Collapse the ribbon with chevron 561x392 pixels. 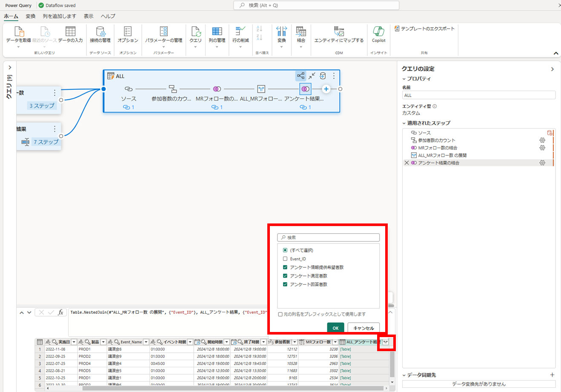pyautogui.click(x=556, y=53)
